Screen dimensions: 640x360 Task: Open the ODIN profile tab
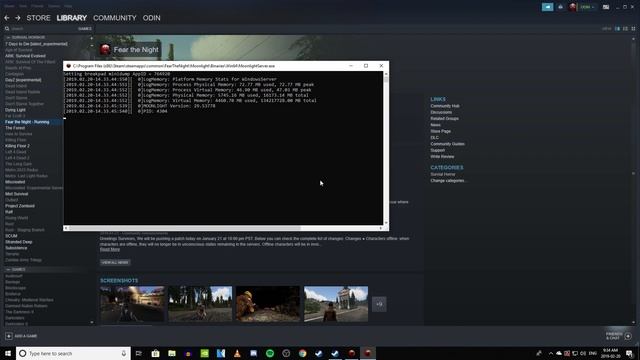click(x=151, y=18)
